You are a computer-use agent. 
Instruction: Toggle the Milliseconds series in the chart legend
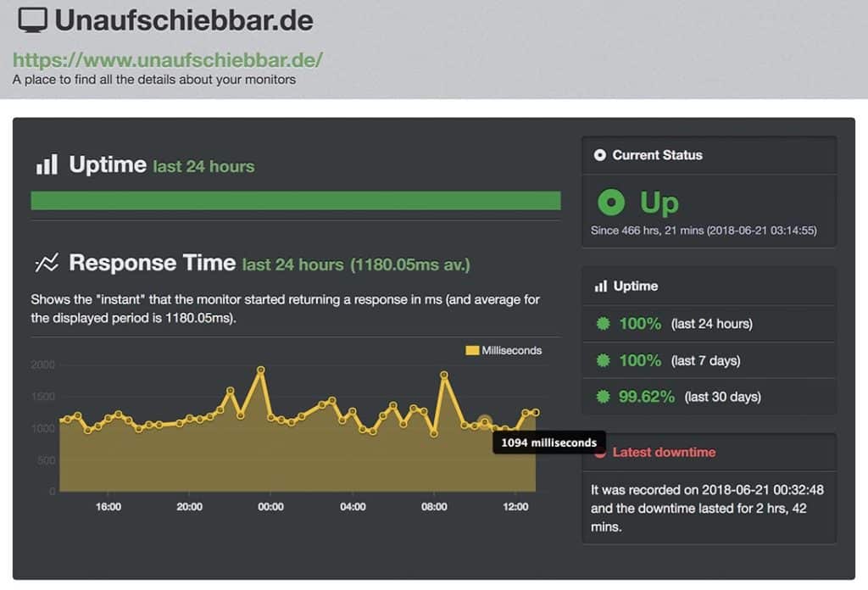(x=504, y=350)
